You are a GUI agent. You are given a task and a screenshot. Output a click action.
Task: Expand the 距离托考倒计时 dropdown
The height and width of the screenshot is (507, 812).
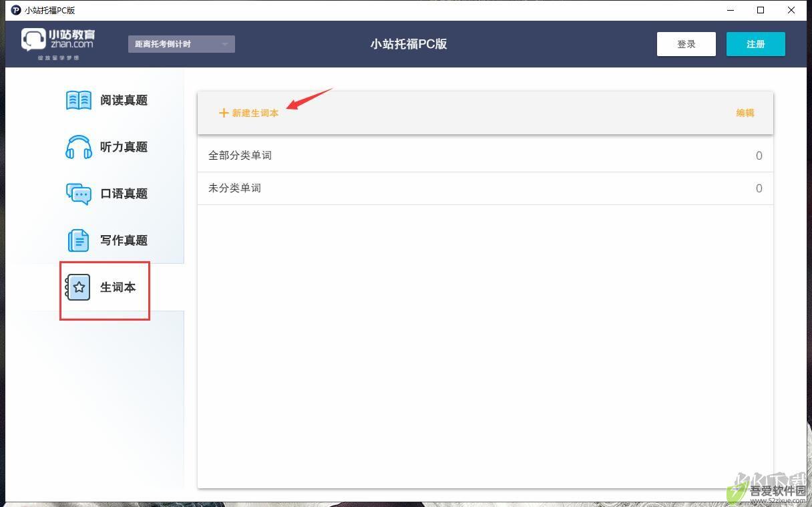pos(182,44)
